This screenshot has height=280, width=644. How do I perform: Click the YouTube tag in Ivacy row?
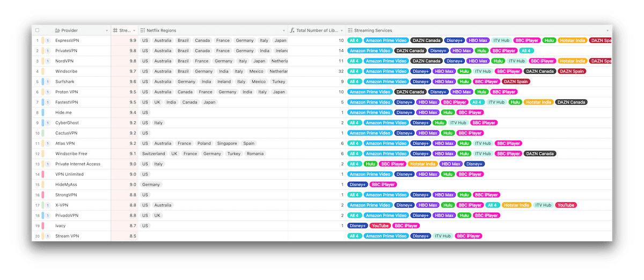pos(379,226)
